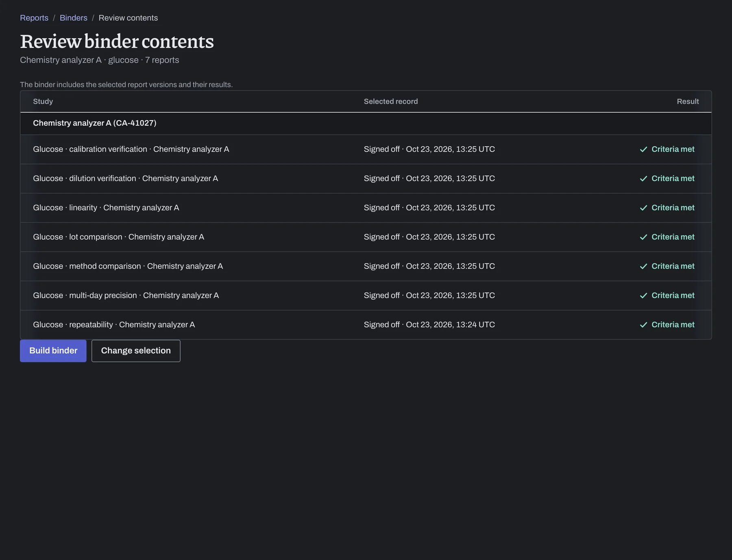Click signed-off record in the linearity row
Screen dimensions: 732x560
(x=429, y=208)
